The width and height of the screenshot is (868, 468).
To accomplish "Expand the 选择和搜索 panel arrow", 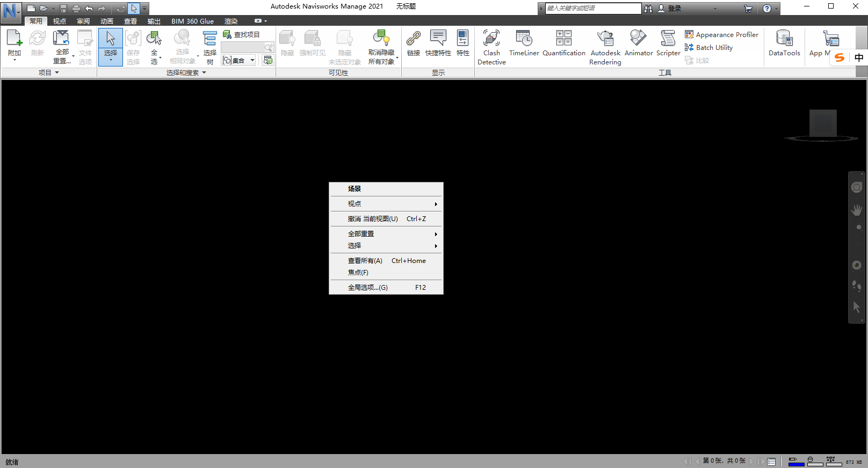I will point(204,72).
